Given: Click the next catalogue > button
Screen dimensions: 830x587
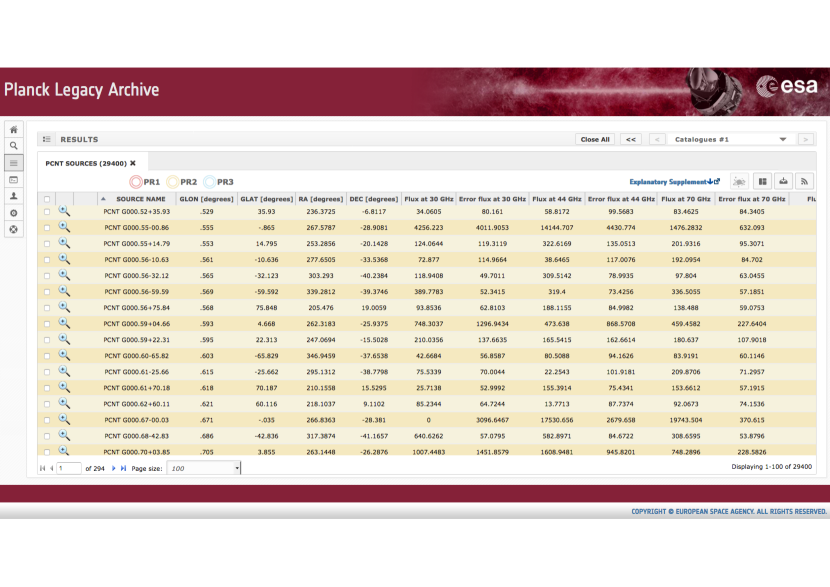Looking at the screenshot, I should tap(806, 139).
